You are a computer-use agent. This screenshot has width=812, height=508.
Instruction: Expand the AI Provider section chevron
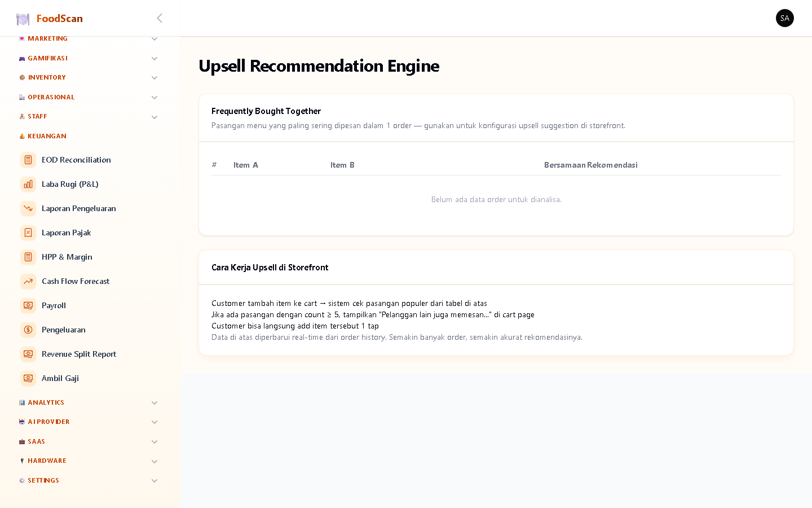[x=155, y=422]
